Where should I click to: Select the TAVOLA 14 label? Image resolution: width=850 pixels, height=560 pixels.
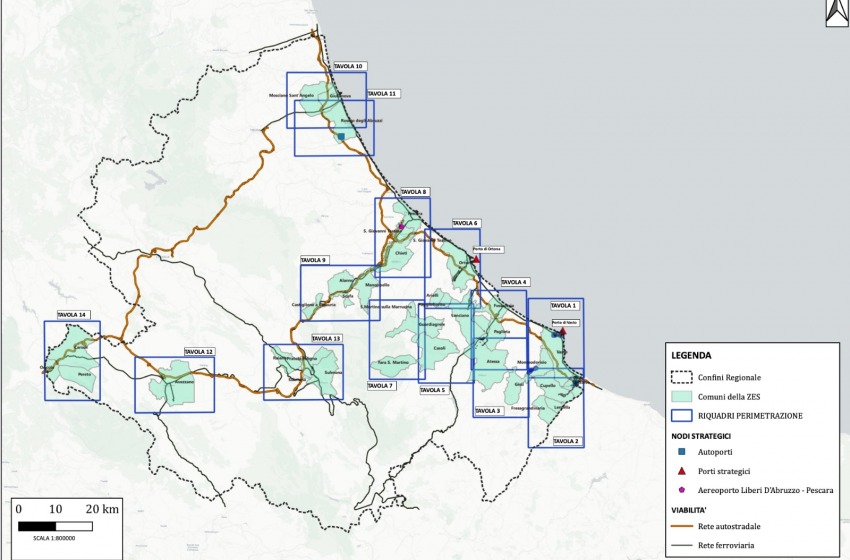(73, 315)
